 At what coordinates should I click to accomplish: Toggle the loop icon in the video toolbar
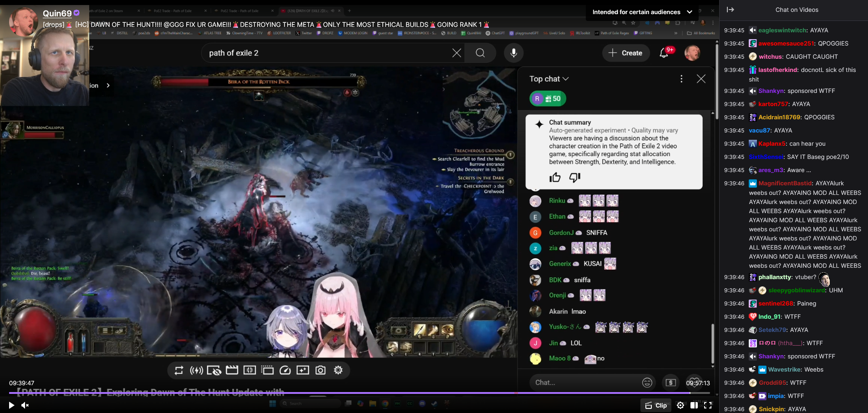coord(179,370)
